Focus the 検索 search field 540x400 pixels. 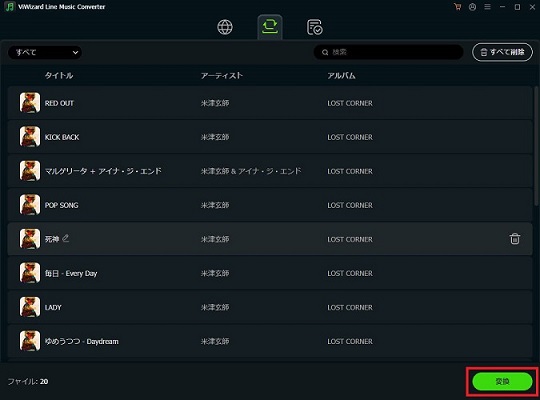click(388, 52)
